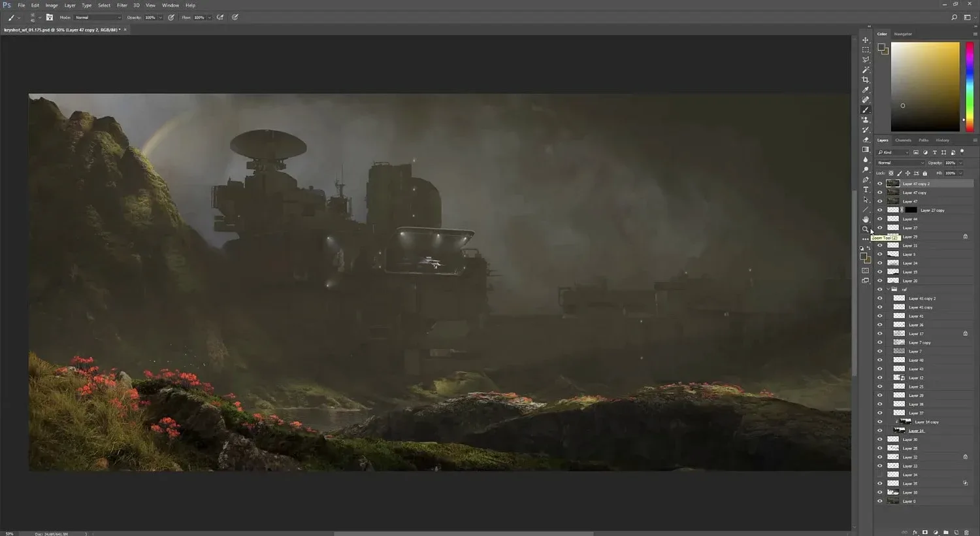
Task: Select the Dodge tool
Action: 866,170
